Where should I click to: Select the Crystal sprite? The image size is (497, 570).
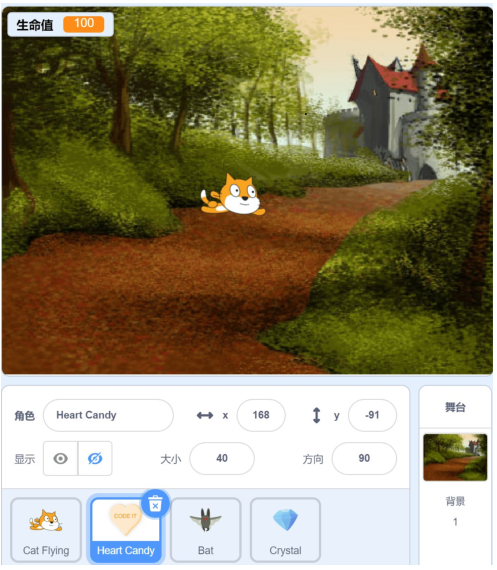[285, 530]
